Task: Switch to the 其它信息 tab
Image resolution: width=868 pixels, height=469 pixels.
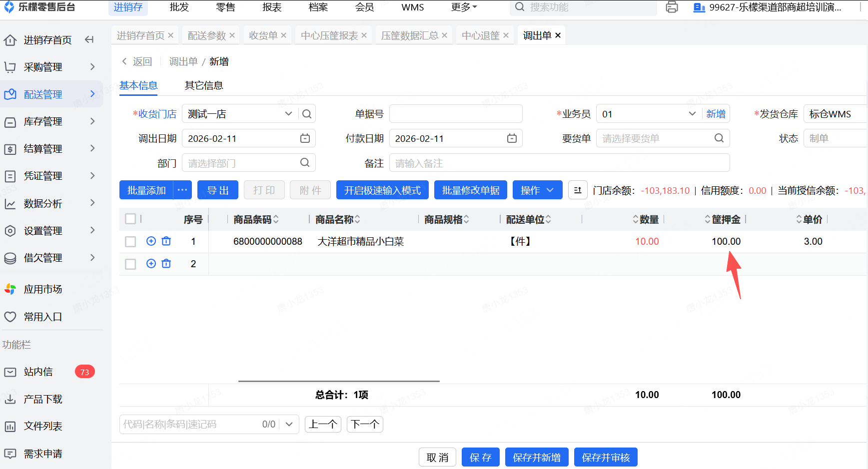Action: click(x=204, y=85)
